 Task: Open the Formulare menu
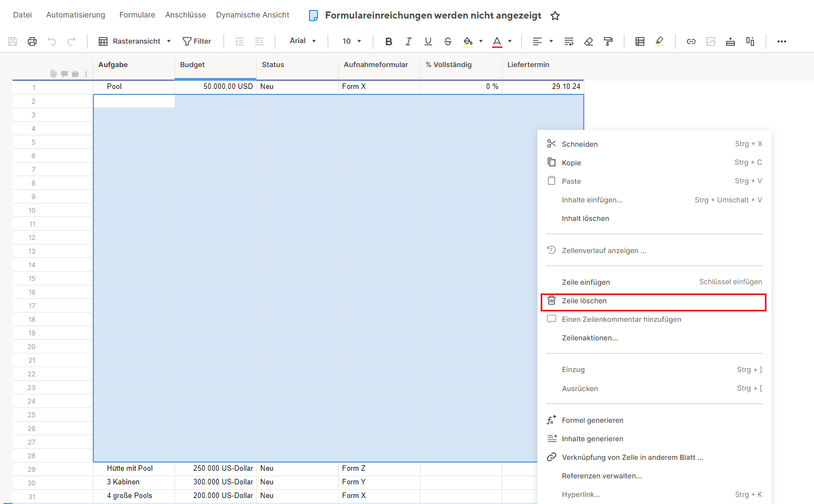pyautogui.click(x=137, y=15)
